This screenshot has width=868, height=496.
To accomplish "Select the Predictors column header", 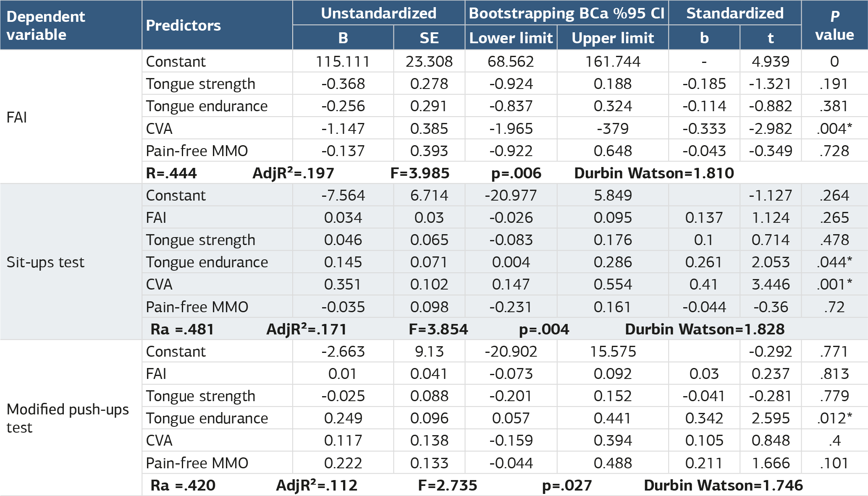I will pyautogui.click(x=183, y=26).
